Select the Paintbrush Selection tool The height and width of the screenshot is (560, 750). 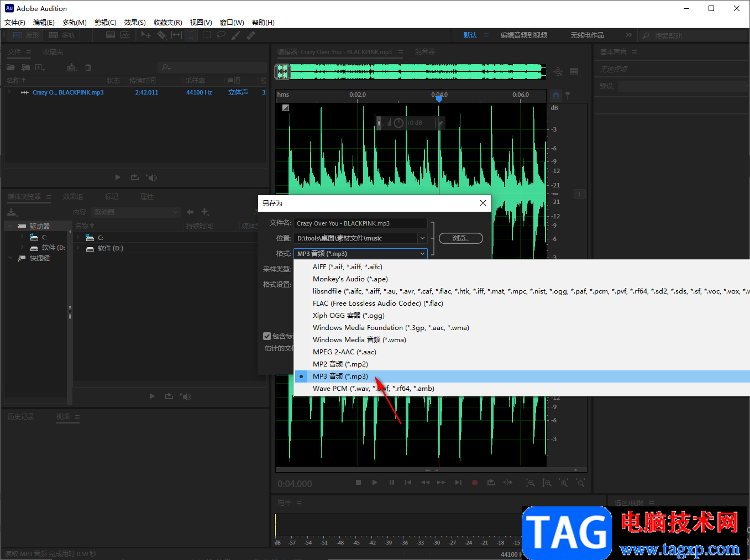(x=236, y=35)
